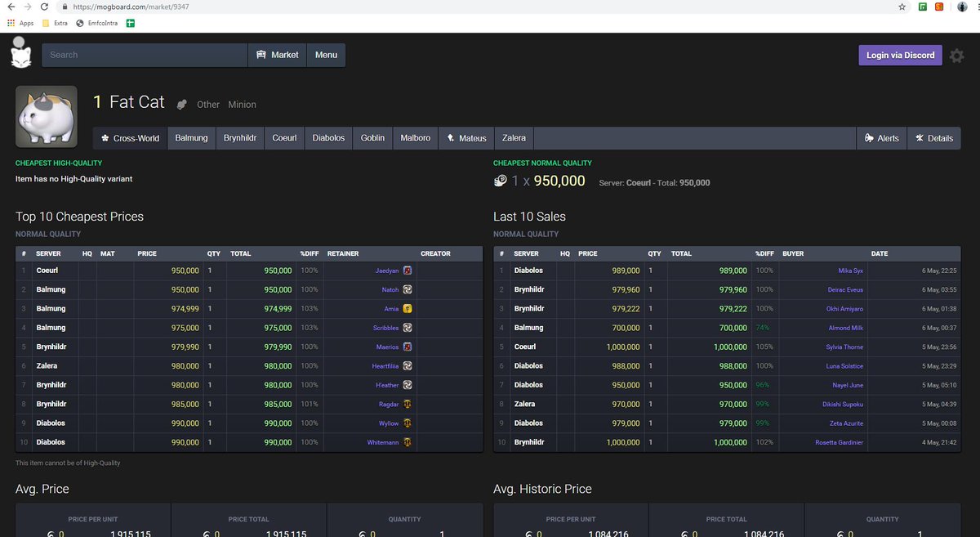This screenshot has width=980, height=537.
Task: Click Heartfiliia's retainer city icon
Action: pyautogui.click(x=407, y=366)
